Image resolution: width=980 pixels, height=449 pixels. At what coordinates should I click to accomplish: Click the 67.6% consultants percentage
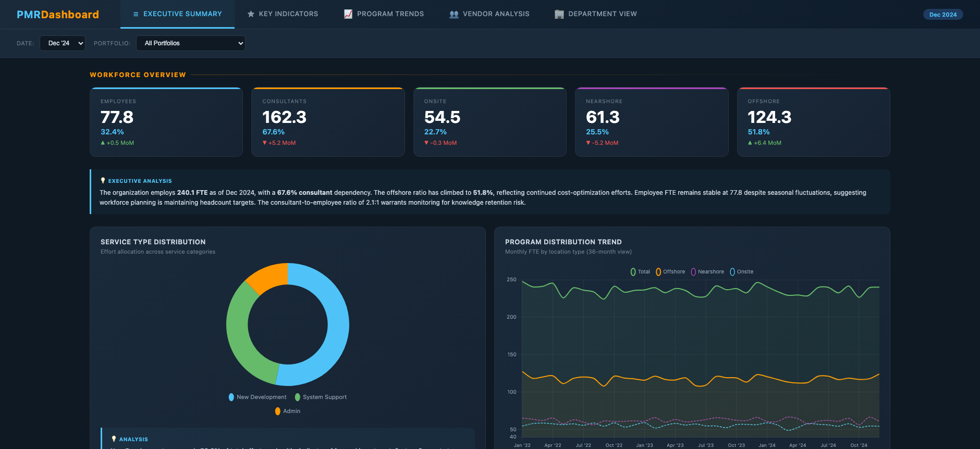point(274,132)
